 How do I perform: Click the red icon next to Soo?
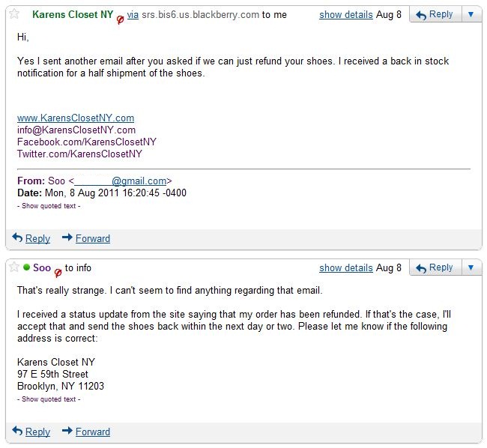58,273
